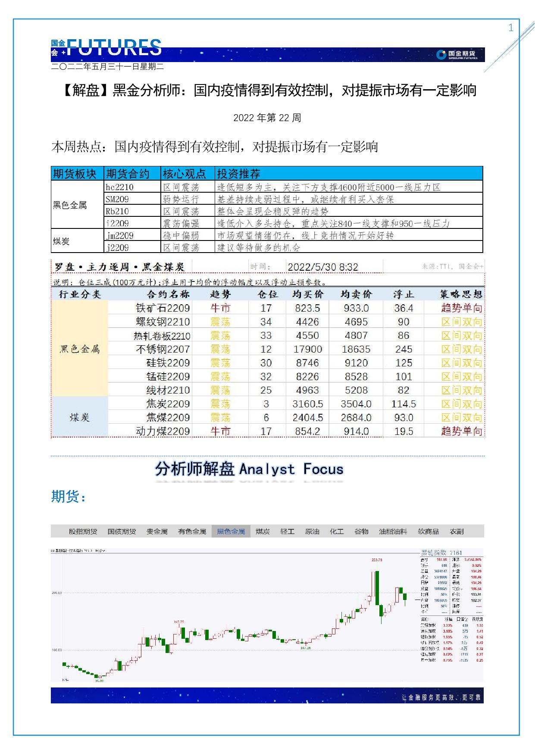Click the 分析师解盘 Analyst Focus heading
Viewport: 535px width, 756px height.
click(249, 469)
